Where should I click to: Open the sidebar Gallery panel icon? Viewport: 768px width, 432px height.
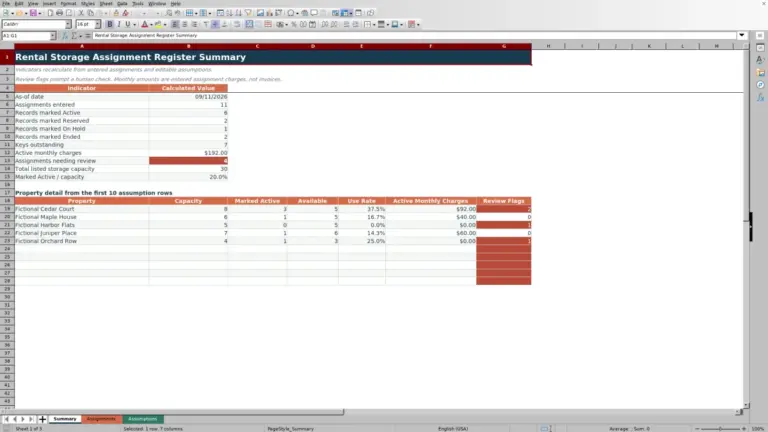760,72
